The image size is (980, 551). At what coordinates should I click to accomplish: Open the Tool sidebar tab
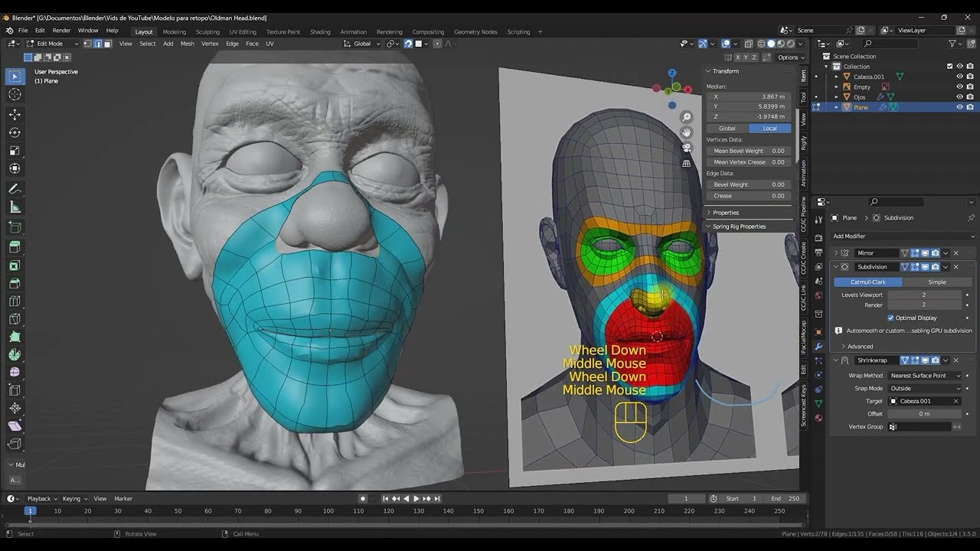pyautogui.click(x=803, y=97)
